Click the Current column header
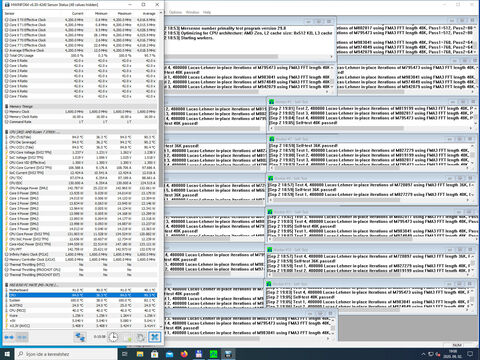This screenshot has height=360, width=480. [77, 13]
